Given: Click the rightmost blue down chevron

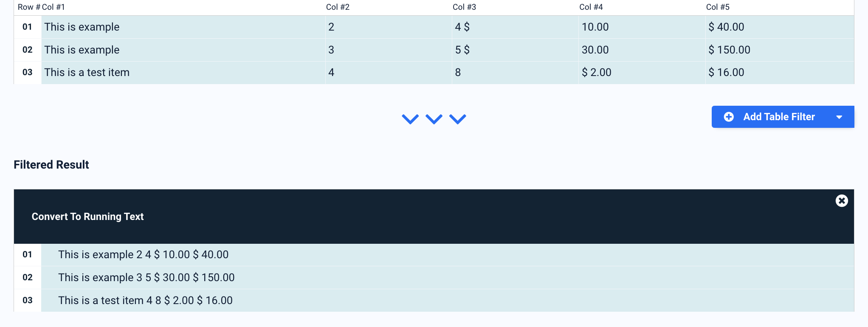Looking at the screenshot, I should coord(458,119).
